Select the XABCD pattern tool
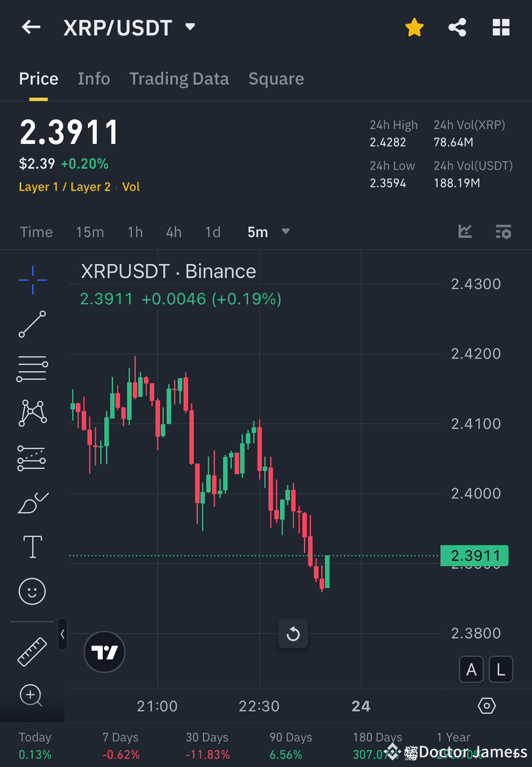 (x=32, y=413)
